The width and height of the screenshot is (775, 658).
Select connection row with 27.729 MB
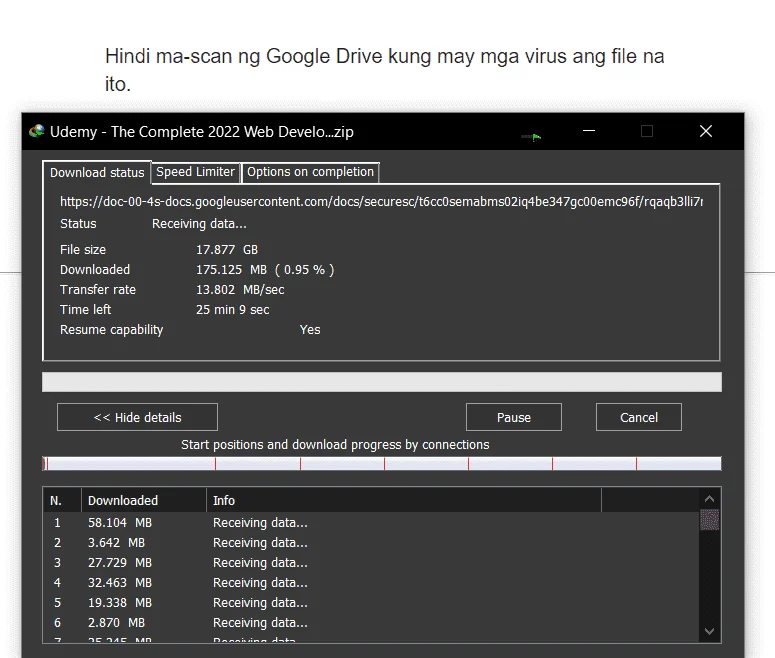tap(371, 563)
